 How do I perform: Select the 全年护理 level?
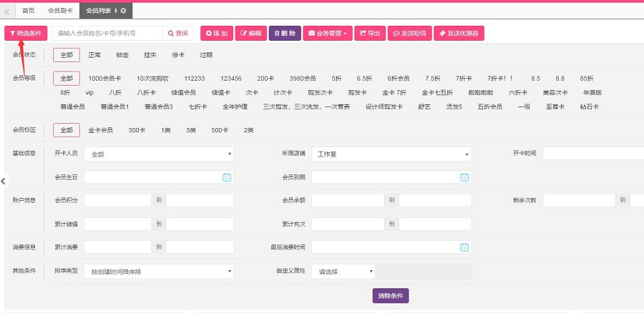pyautogui.click(x=235, y=106)
